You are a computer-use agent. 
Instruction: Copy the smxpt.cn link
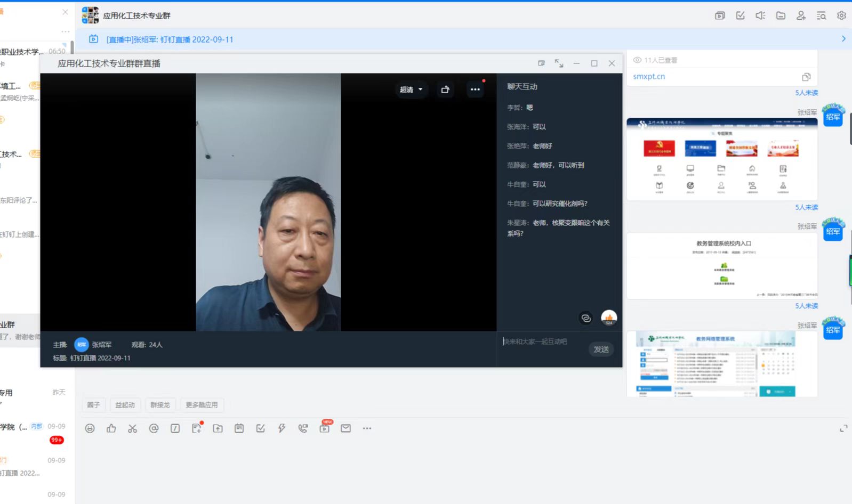[806, 77]
